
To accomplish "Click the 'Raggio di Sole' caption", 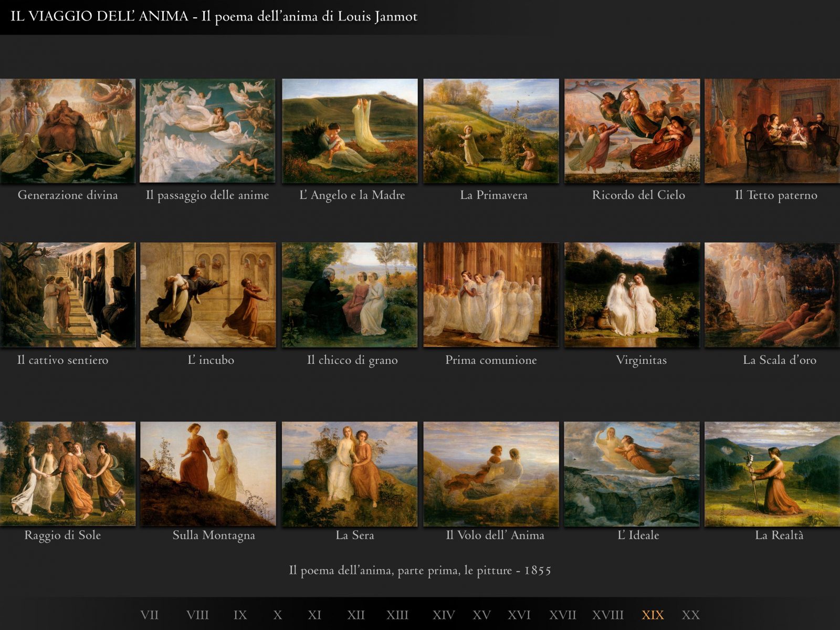I will coord(62,535).
